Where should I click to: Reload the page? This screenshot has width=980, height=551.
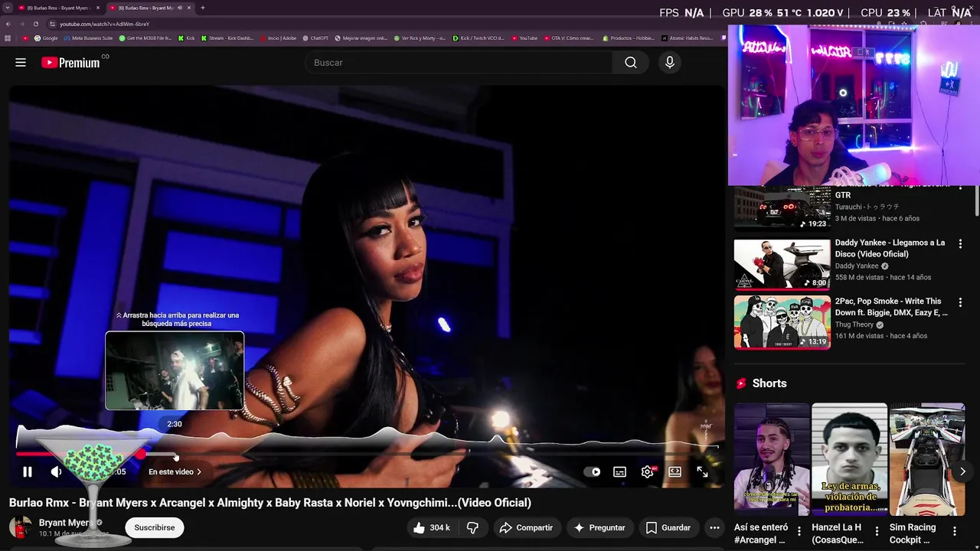(x=36, y=24)
